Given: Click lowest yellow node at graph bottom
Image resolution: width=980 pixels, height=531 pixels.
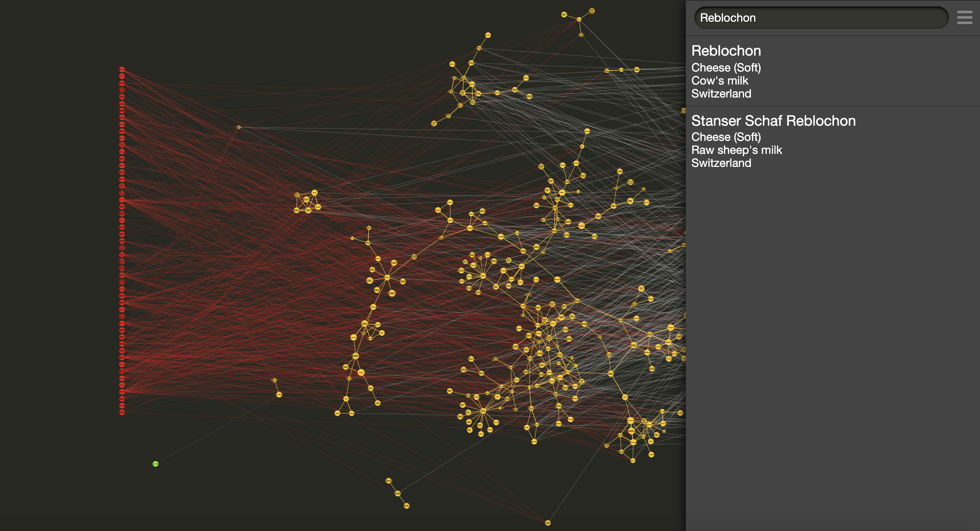Looking at the screenshot, I should coord(548,523).
